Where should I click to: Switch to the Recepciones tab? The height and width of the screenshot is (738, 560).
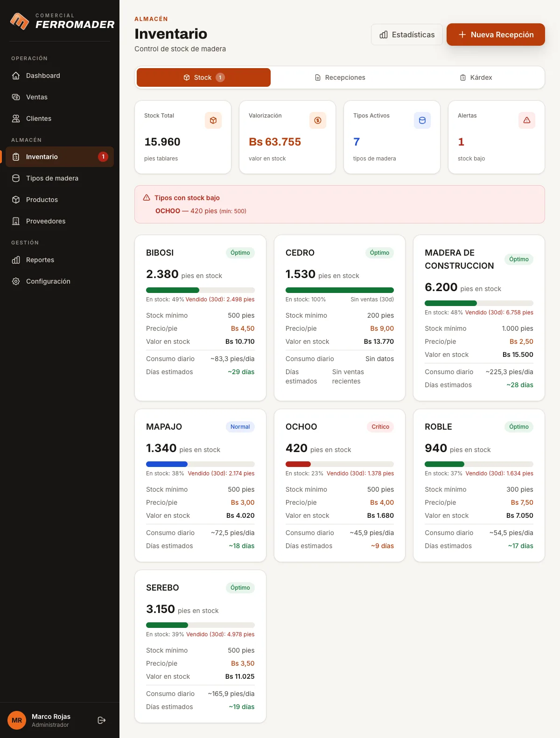click(340, 77)
